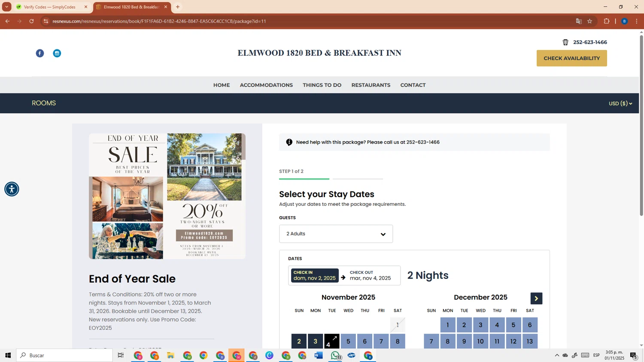This screenshot has height=362, width=644.
Task: Open RESTAURANTS navigation item
Action: (x=371, y=85)
